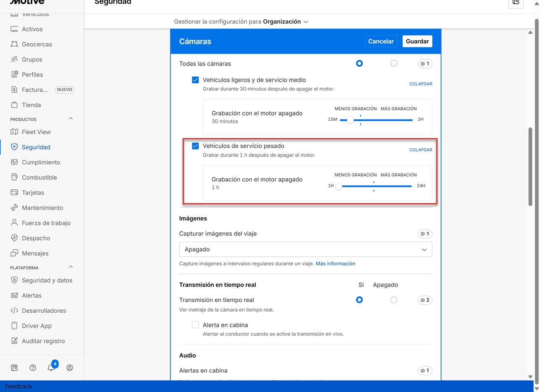Click the Cumplimiento chart icon

[14, 162]
